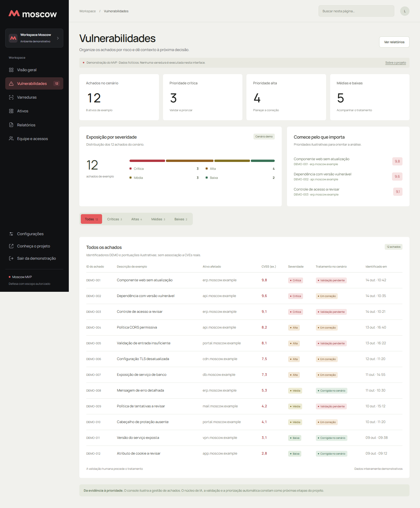Click the Corrigida no cenário badge on DEMO-008
The image size is (420, 508).
(331, 391)
